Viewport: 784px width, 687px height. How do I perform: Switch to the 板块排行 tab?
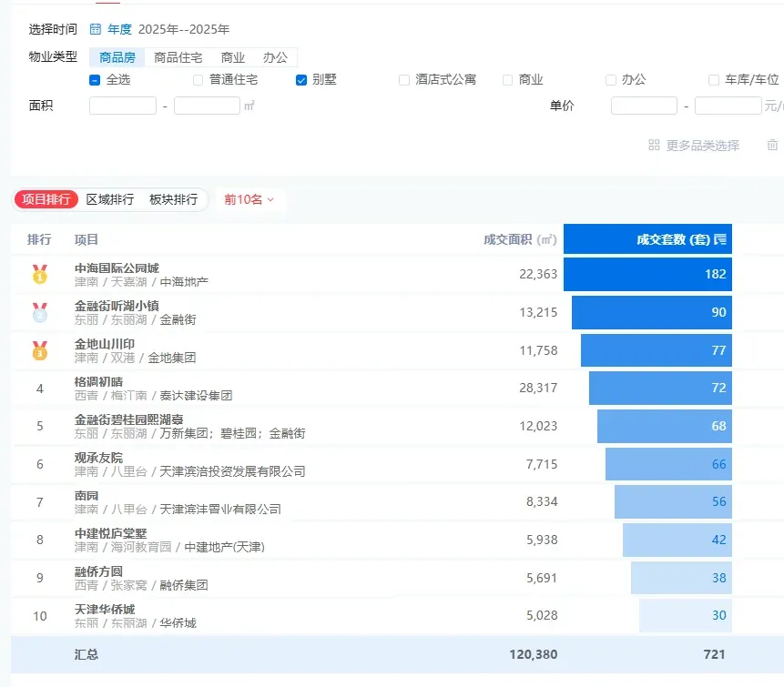click(173, 199)
